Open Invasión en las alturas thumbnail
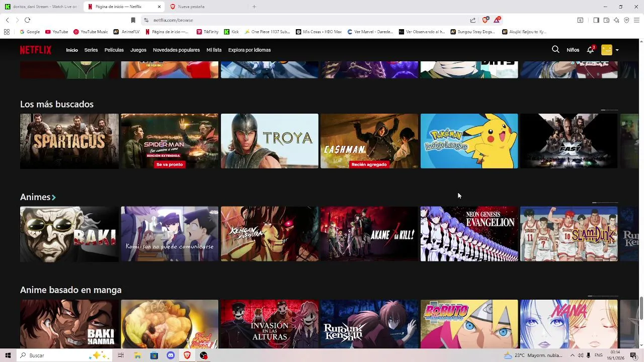 270,324
